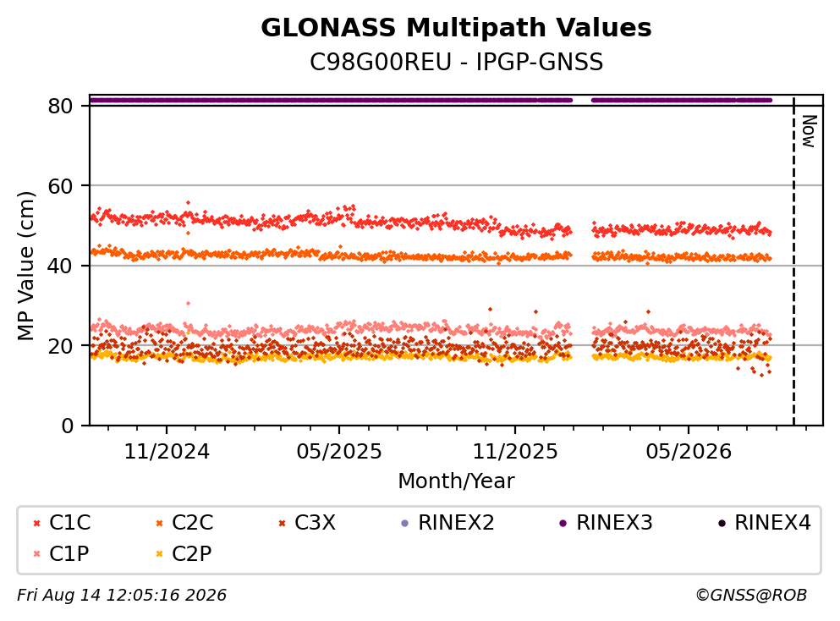Select the RINEX4 legend entry
Viewport: 840px width, 621px height.
(x=764, y=522)
